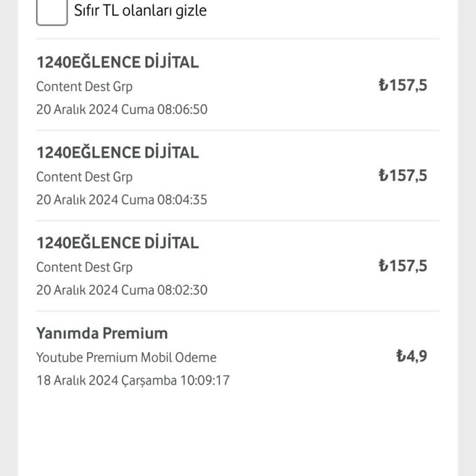Select the 20 Aralık 2024 Cuma 08:04:35 timestamp

(x=121, y=200)
